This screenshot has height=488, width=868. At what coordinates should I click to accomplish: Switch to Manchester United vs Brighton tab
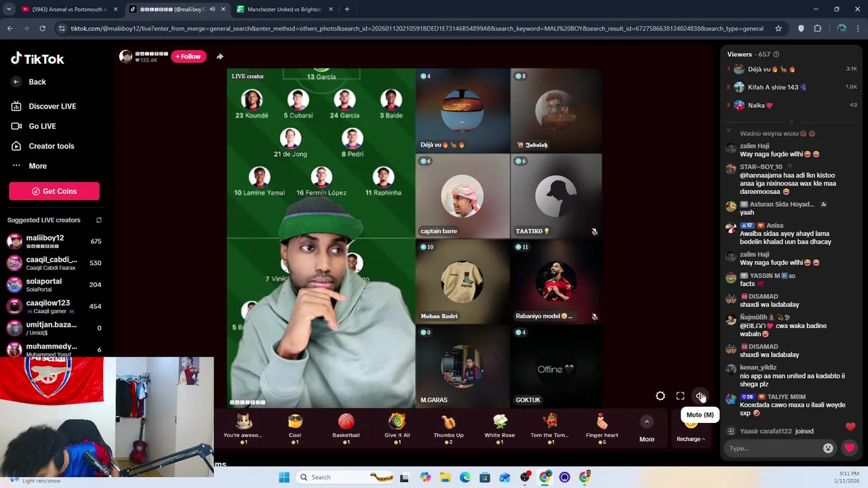click(x=285, y=9)
